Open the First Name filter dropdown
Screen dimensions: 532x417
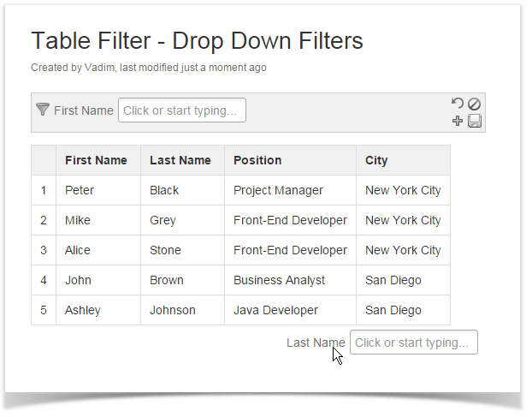(181, 110)
